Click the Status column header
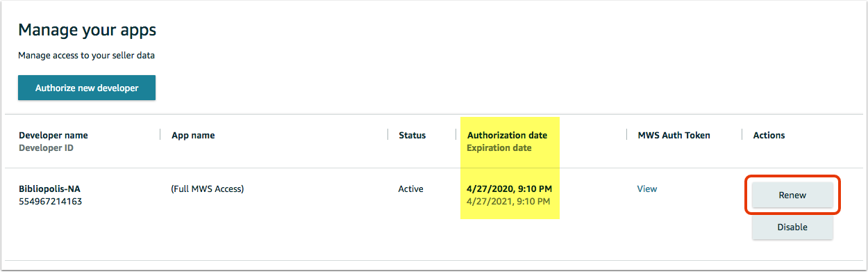Screen dimensions: 868x272 pos(412,135)
